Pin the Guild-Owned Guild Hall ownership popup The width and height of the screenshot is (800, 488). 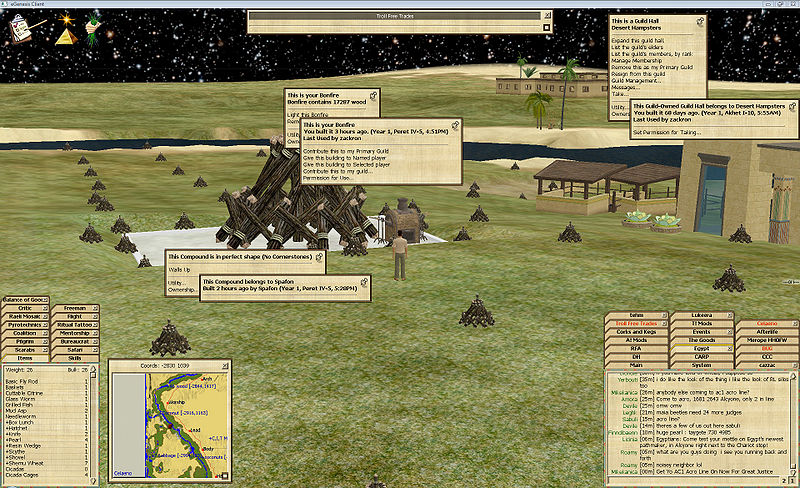click(x=792, y=106)
